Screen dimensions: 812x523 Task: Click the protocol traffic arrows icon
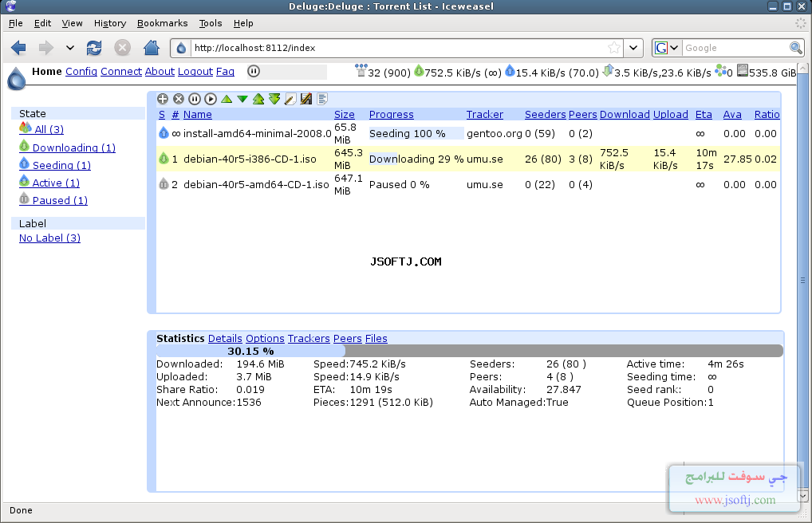click(609, 70)
